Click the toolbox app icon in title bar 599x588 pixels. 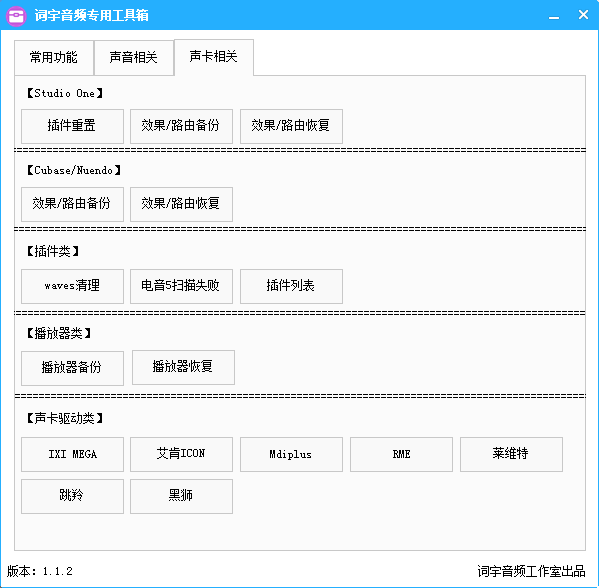[x=16, y=16]
